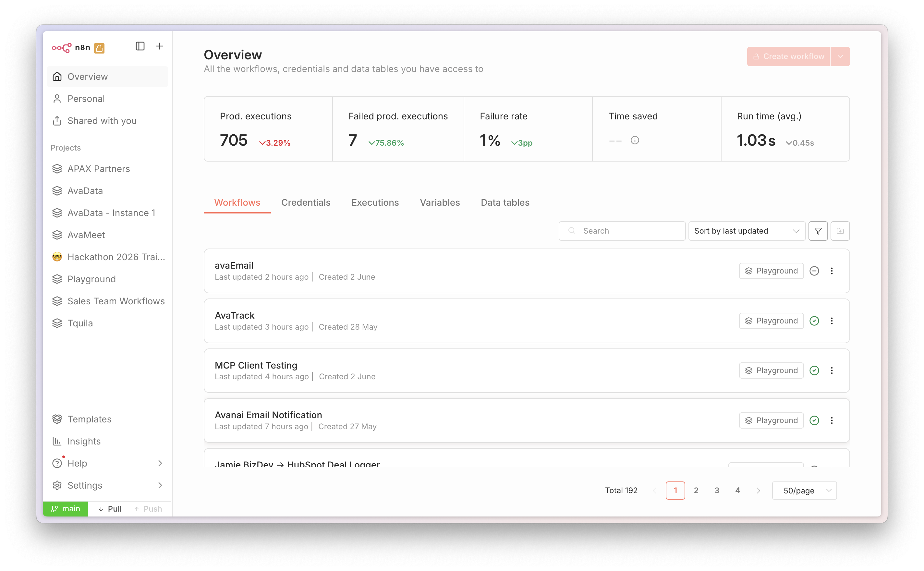Switch to the Executions tab

tap(375, 203)
